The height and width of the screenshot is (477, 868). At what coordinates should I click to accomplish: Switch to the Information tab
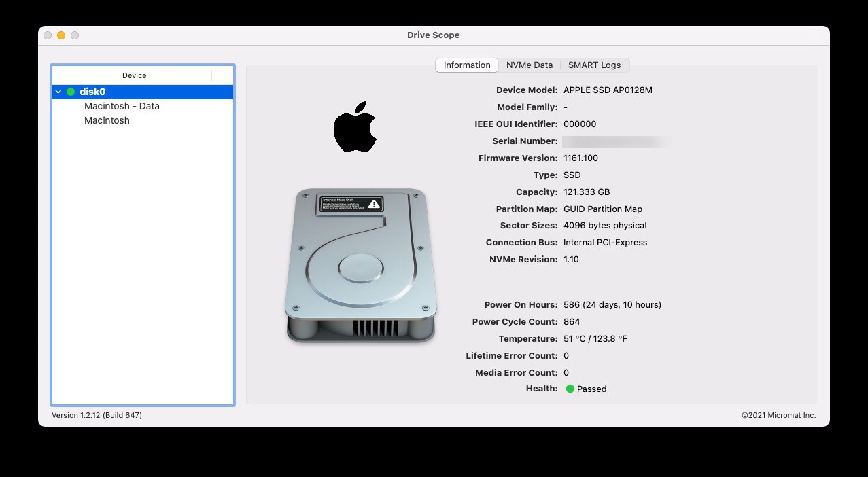point(467,65)
